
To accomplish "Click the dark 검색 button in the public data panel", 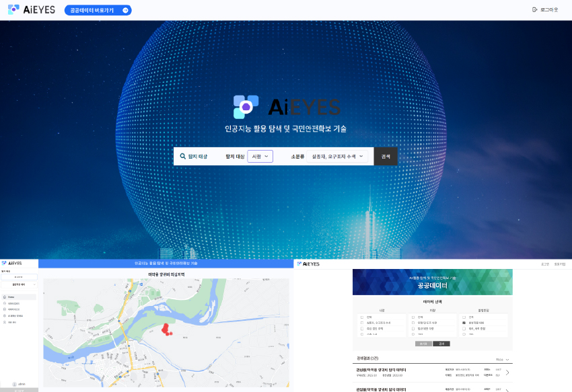I will pos(441,344).
